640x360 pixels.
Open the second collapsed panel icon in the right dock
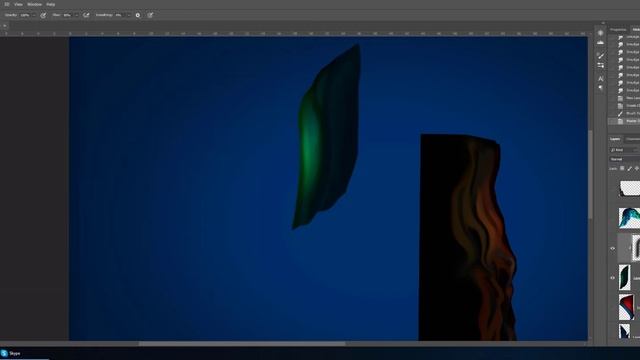[600, 42]
